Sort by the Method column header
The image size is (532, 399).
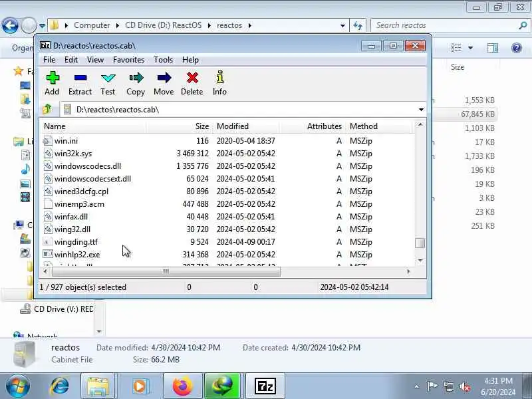click(x=379, y=126)
